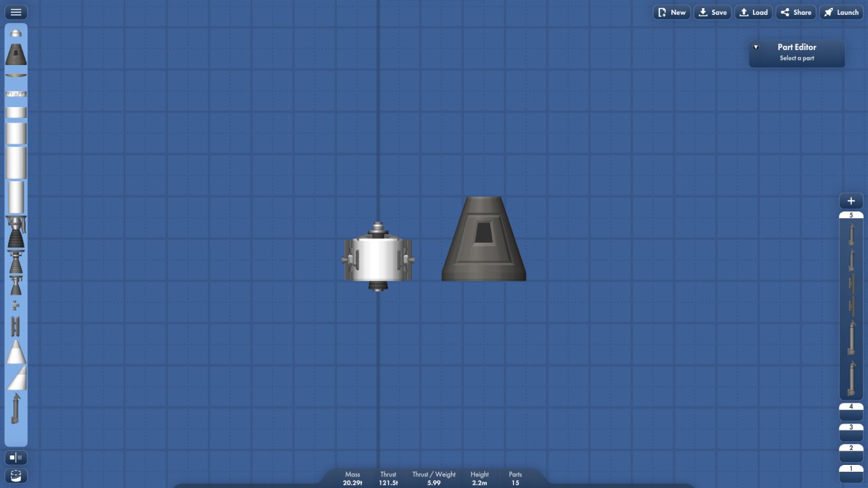
Task: Click fifth item in stage 5, large leg
Action: coord(851,338)
